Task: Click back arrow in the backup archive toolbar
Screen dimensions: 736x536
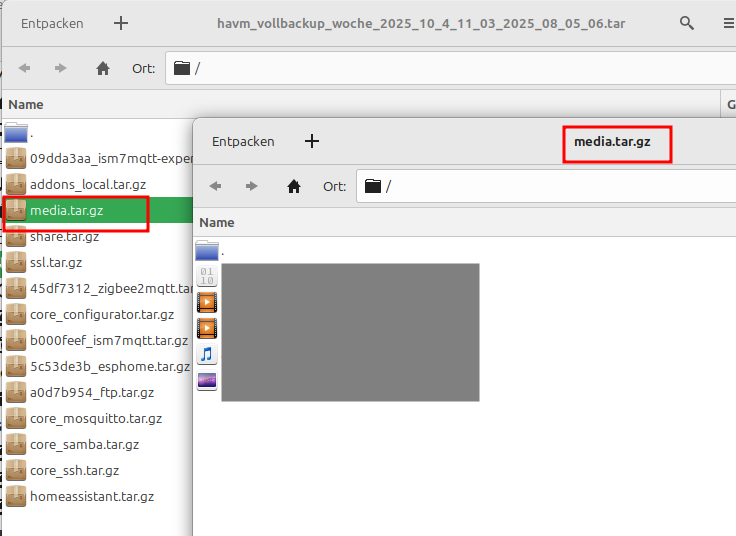Action: [x=24, y=69]
